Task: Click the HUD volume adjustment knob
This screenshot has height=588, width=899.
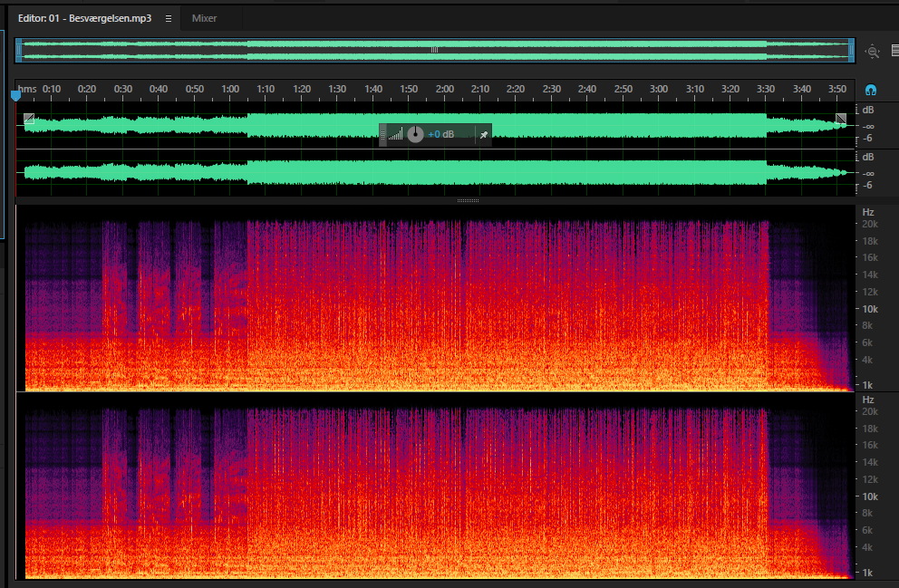Action: click(x=415, y=135)
